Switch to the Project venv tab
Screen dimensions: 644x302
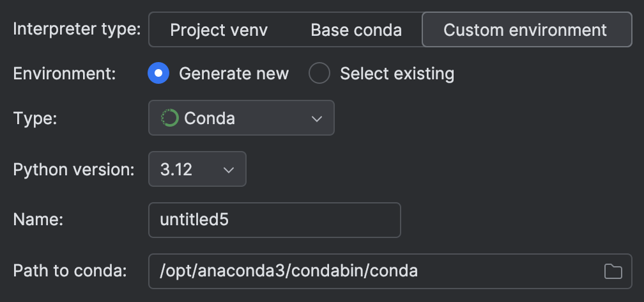tap(219, 30)
